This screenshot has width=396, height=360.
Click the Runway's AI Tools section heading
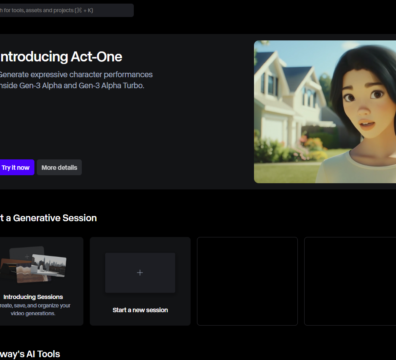point(30,354)
